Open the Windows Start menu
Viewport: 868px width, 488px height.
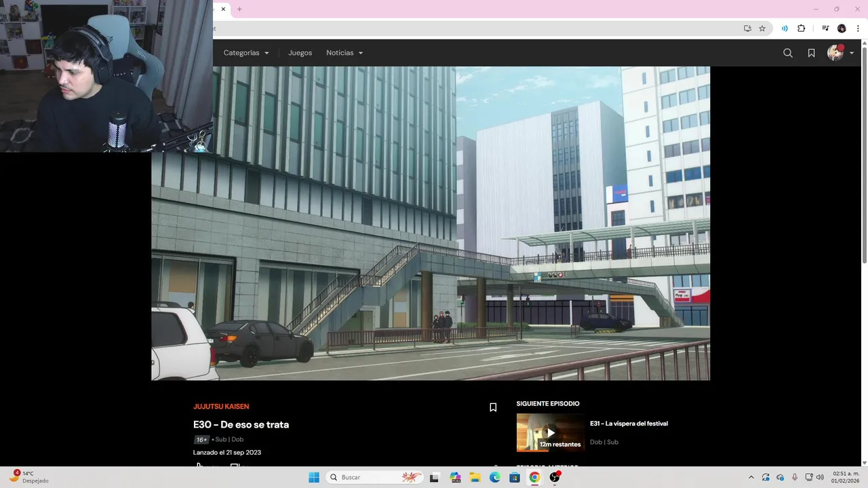(x=313, y=477)
